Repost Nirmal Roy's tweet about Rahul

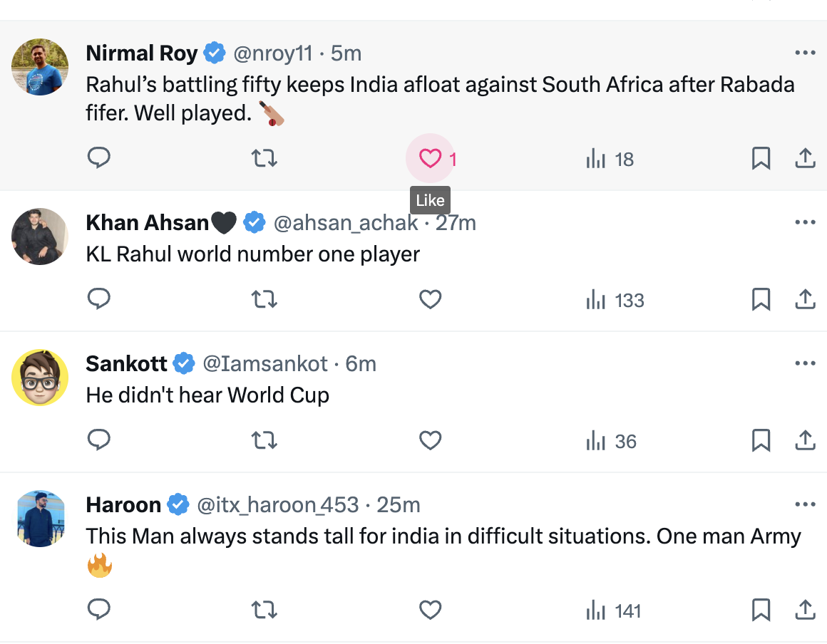[264, 158]
